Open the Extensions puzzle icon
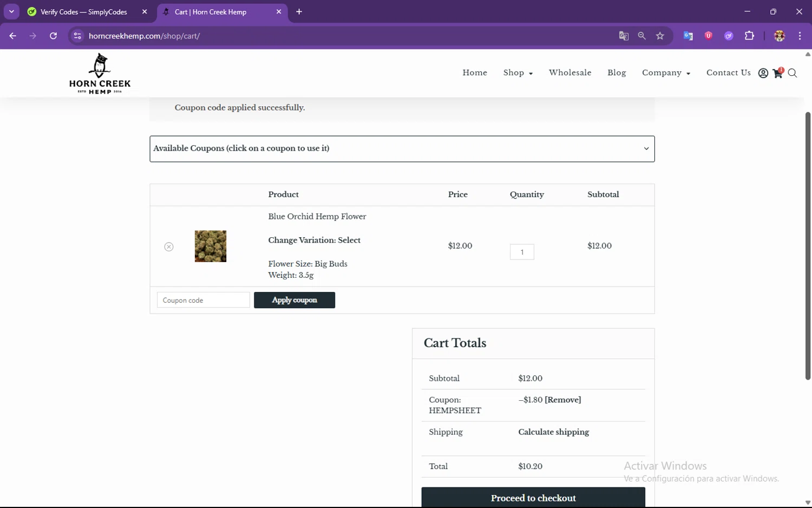Screen dimensions: 812x508 [x=749, y=36]
